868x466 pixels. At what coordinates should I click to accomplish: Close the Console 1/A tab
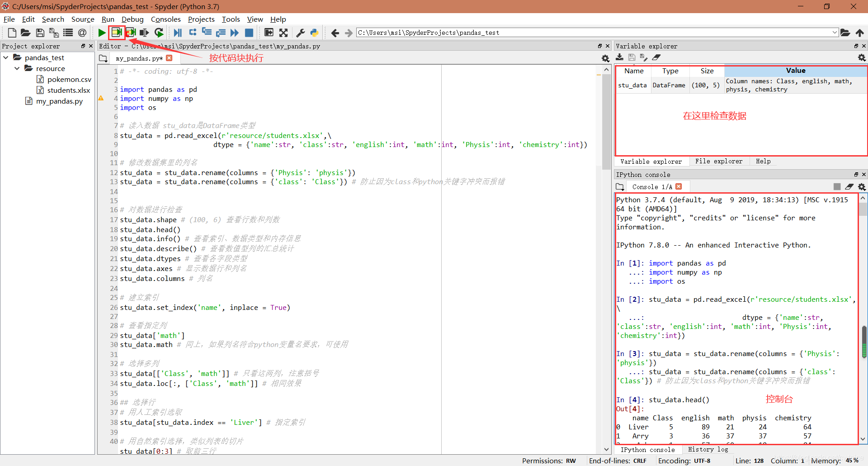679,186
